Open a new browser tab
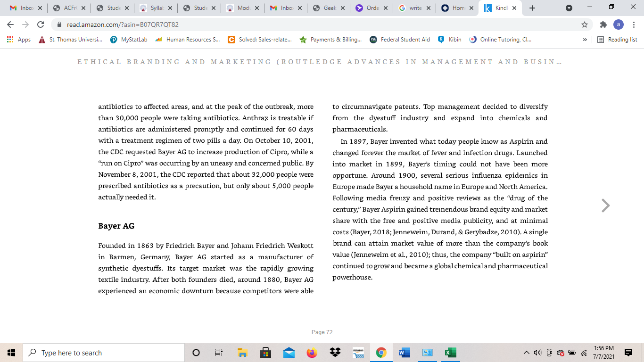 532,8
